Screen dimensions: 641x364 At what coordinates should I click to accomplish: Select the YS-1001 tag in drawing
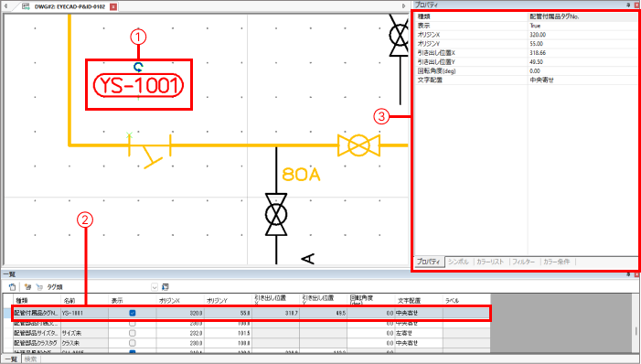pos(139,85)
